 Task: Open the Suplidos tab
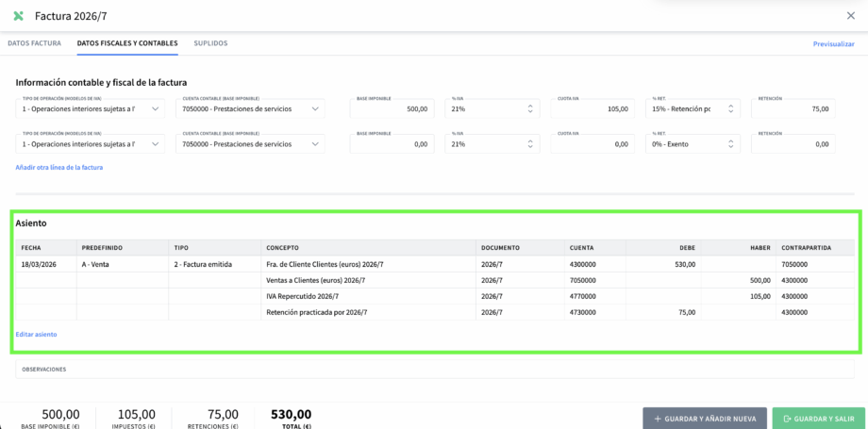point(210,43)
